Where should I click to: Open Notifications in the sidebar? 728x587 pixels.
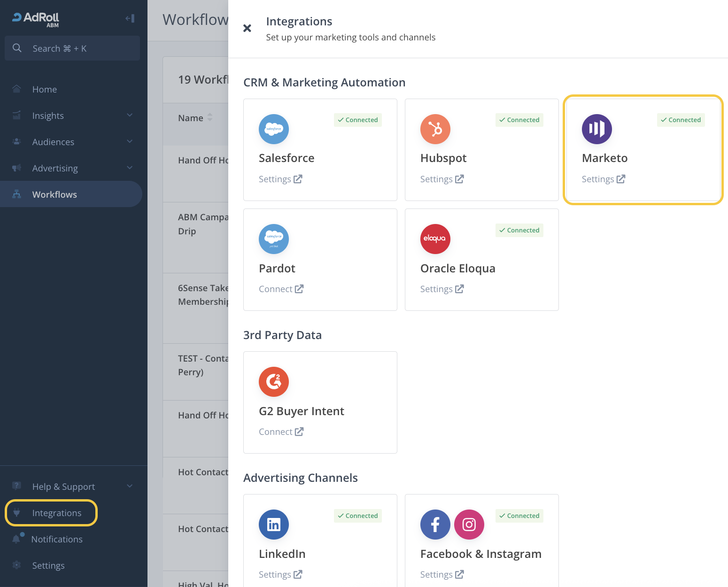point(56,539)
